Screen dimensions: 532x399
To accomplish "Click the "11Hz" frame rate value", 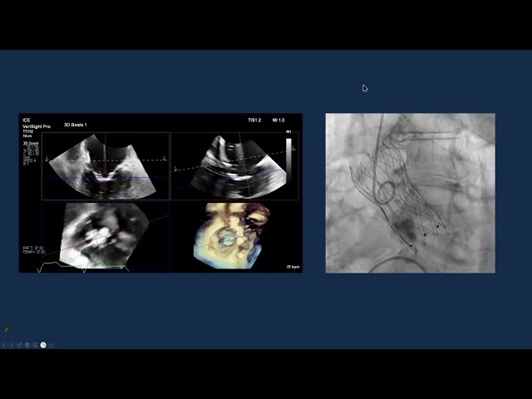I will click(x=27, y=131).
